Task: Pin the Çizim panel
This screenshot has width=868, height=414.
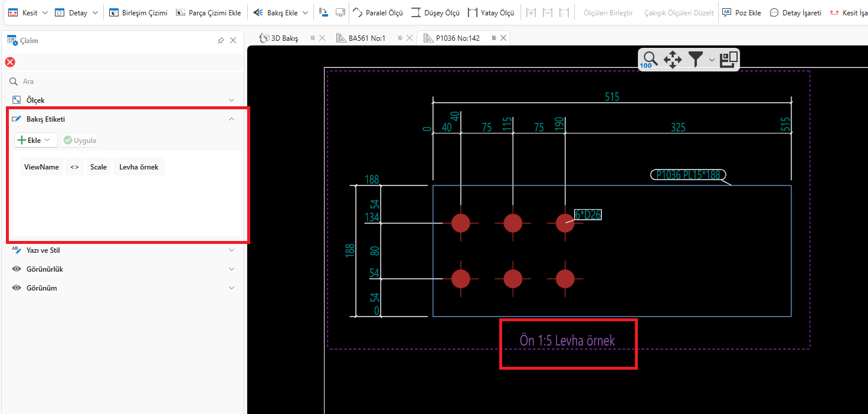Action: click(x=221, y=41)
